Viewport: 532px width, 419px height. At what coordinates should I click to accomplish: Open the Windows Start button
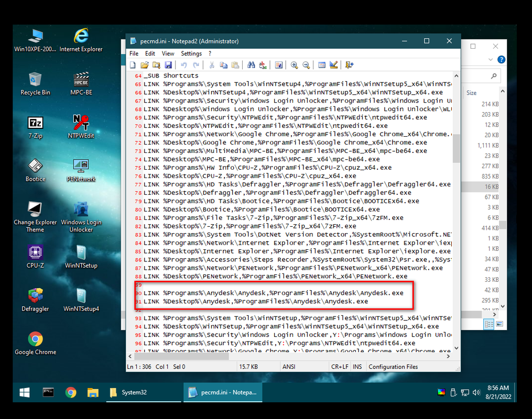[25, 393]
